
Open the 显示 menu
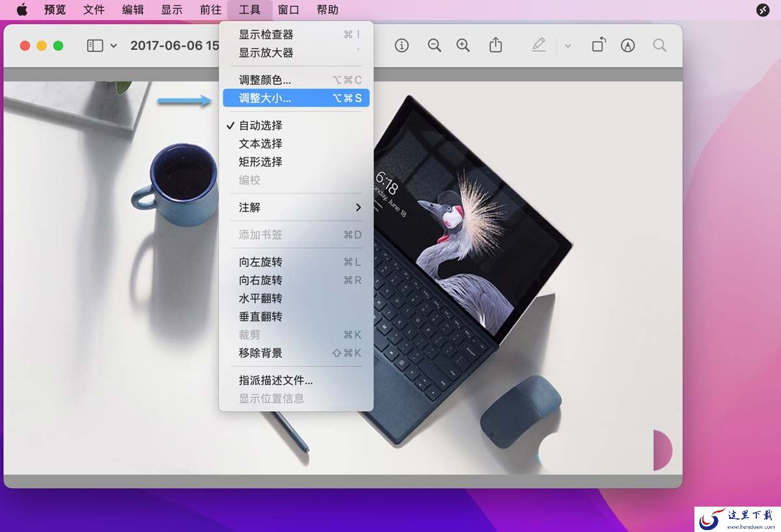click(x=172, y=10)
